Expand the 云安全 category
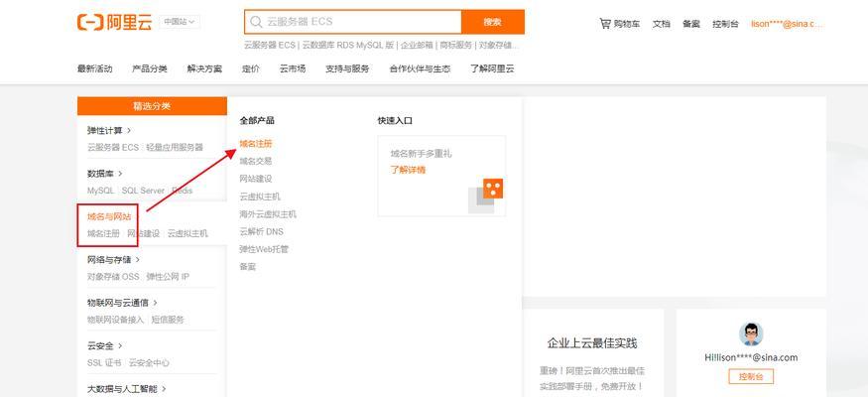868x397 pixels. [104, 346]
